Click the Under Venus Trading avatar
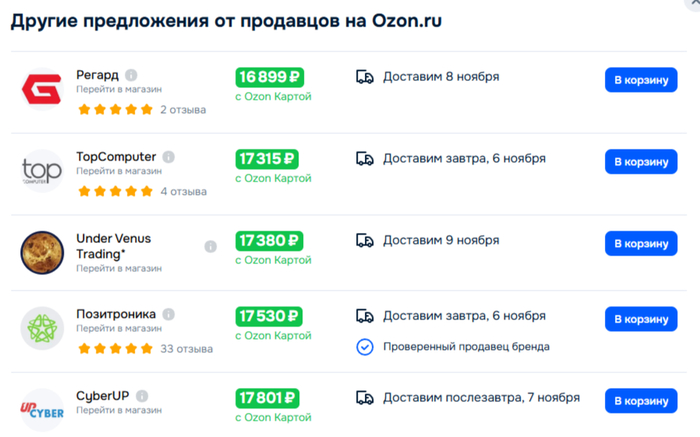Image resolution: width=700 pixels, height=437 pixels. (42, 250)
